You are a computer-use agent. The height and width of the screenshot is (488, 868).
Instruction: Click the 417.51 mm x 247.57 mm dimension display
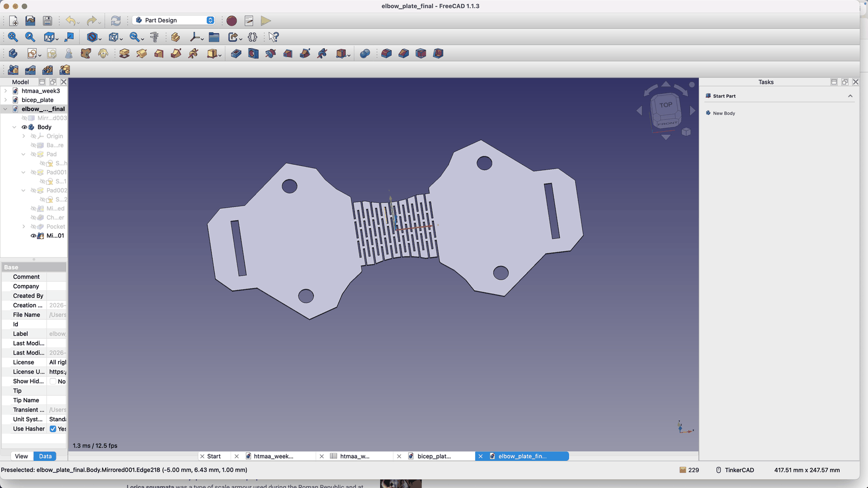[807, 470]
